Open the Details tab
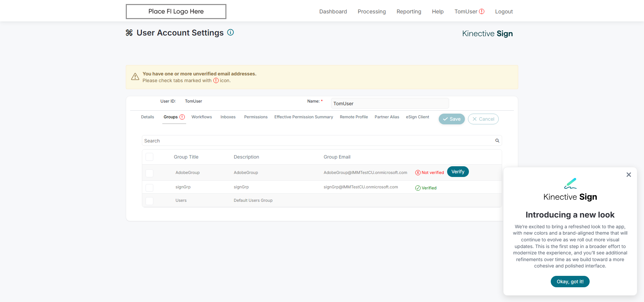644x302 pixels. click(148, 117)
